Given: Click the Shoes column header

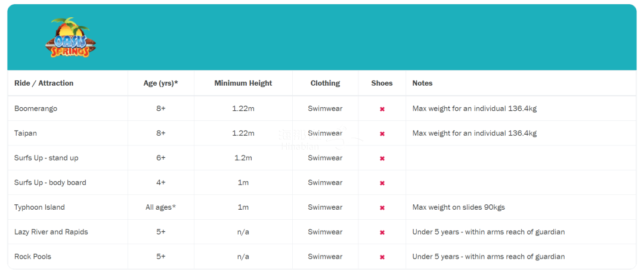Looking at the screenshot, I should 382,83.
